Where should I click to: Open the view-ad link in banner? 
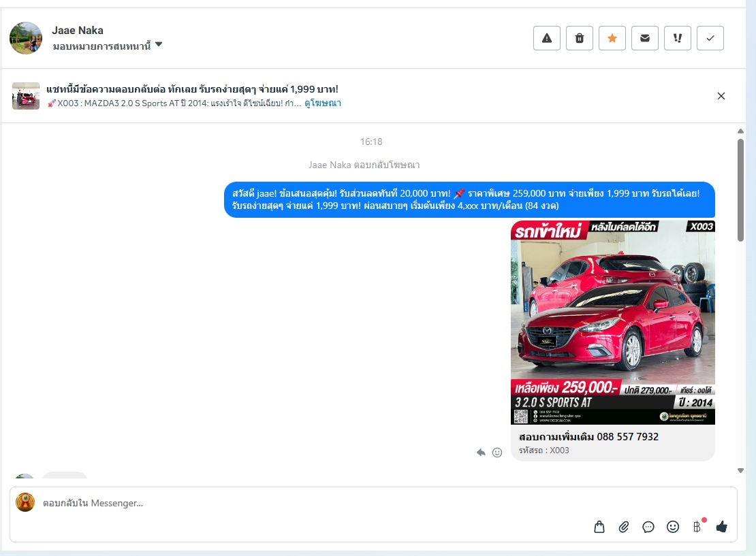point(323,103)
